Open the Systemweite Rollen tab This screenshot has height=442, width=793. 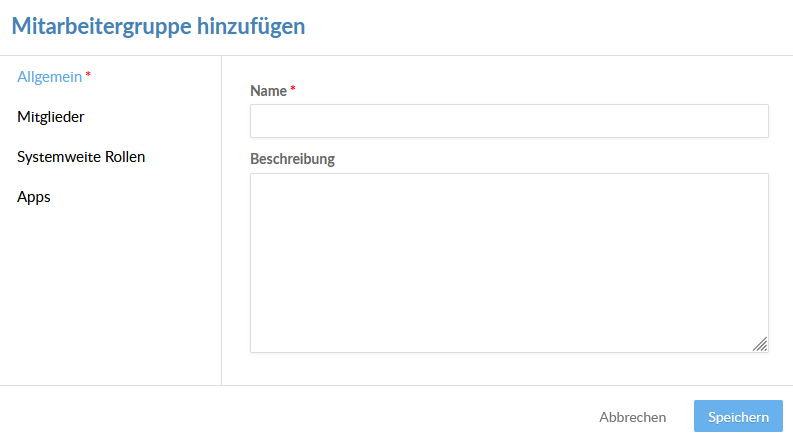point(81,157)
